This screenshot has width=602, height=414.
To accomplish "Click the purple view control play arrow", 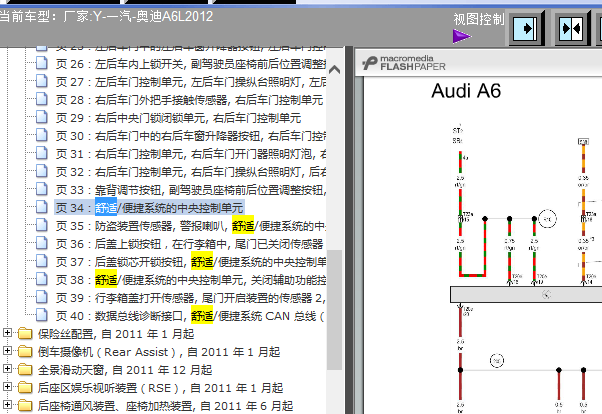I will tap(461, 36).
